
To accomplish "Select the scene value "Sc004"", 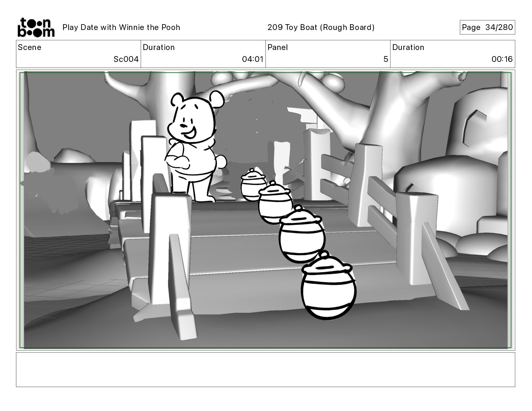I will coord(126,59).
